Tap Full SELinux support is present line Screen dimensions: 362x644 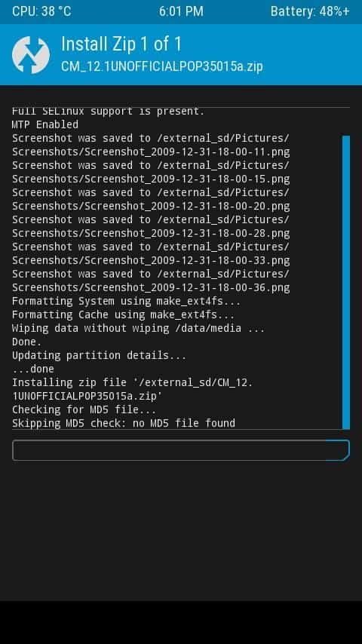(x=108, y=112)
